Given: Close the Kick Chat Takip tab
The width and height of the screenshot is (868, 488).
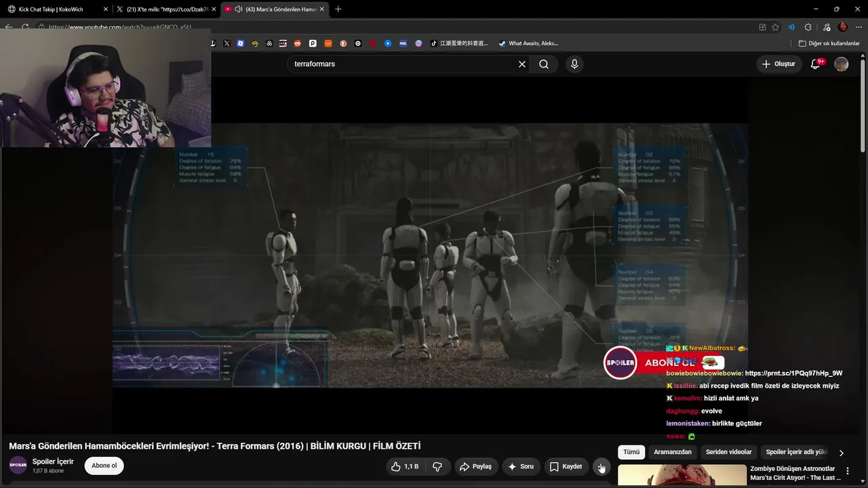Looking at the screenshot, I should click(105, 9).
